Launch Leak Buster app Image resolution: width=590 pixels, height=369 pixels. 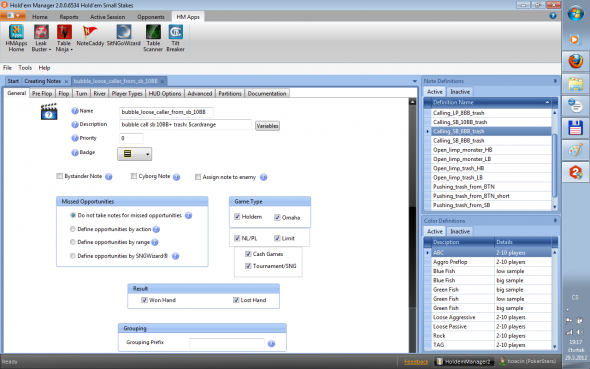coord(41,38)
